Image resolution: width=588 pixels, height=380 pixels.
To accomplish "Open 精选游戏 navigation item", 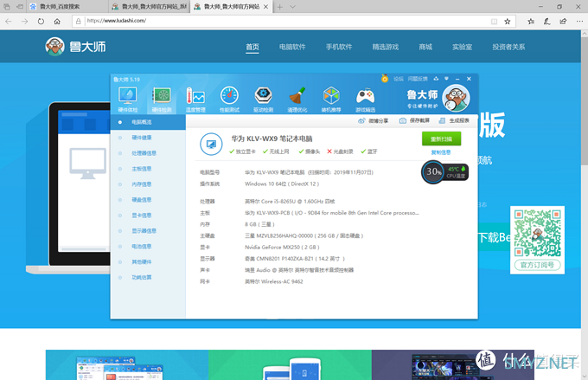I will tap(386, 47).
